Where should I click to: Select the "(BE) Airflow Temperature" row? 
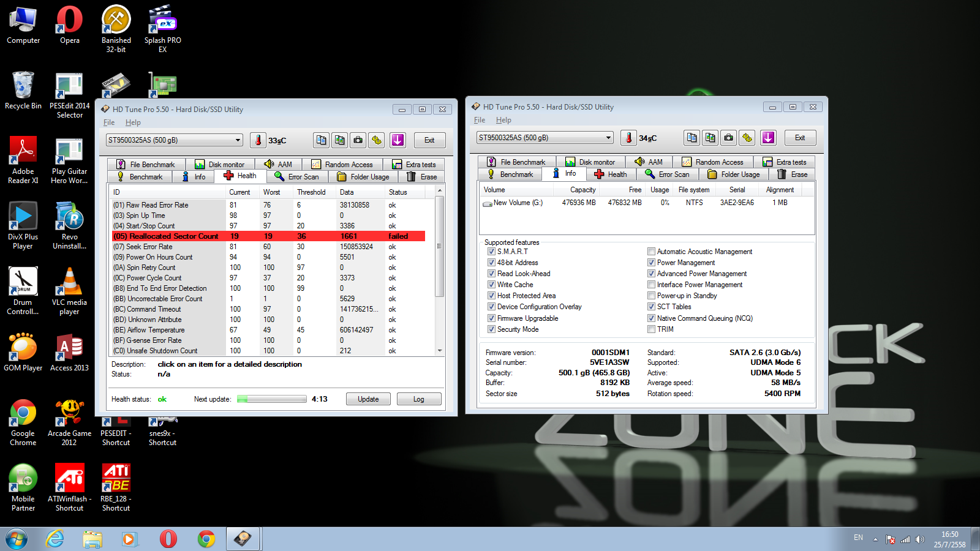click(268, 330)
